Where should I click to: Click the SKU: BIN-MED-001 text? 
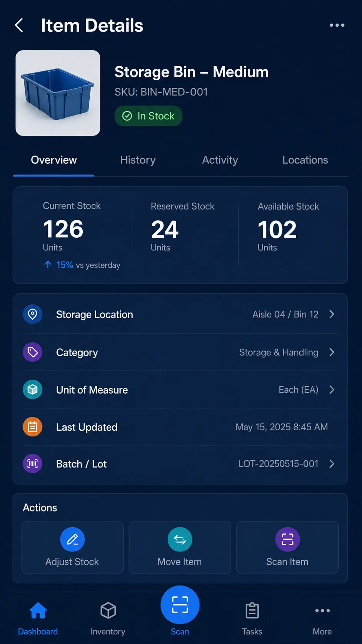tap(161, 92)
